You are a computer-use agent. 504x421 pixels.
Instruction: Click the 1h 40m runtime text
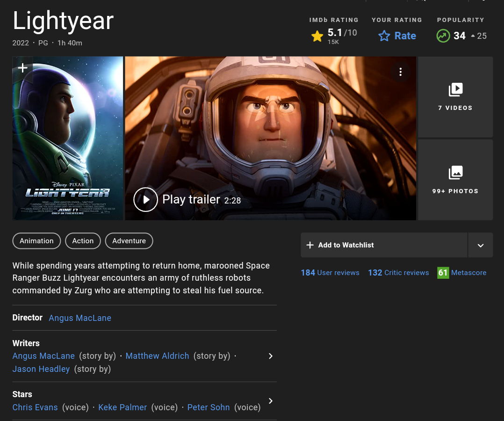pos(70,43)
